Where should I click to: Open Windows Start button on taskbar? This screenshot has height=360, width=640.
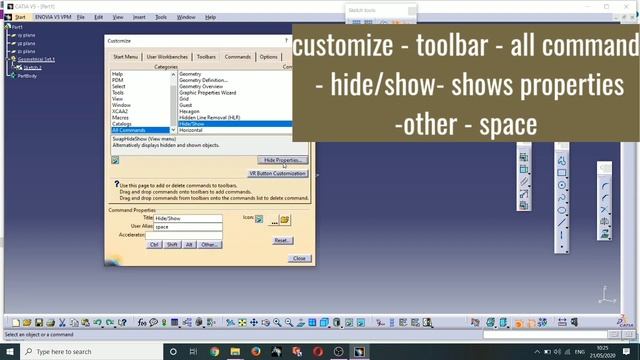[10, 351]
